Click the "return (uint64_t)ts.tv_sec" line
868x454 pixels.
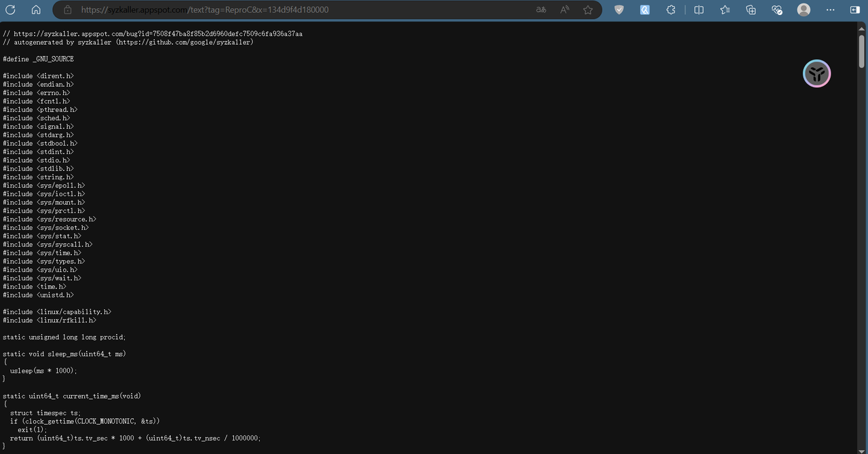(x=135, y=438)
